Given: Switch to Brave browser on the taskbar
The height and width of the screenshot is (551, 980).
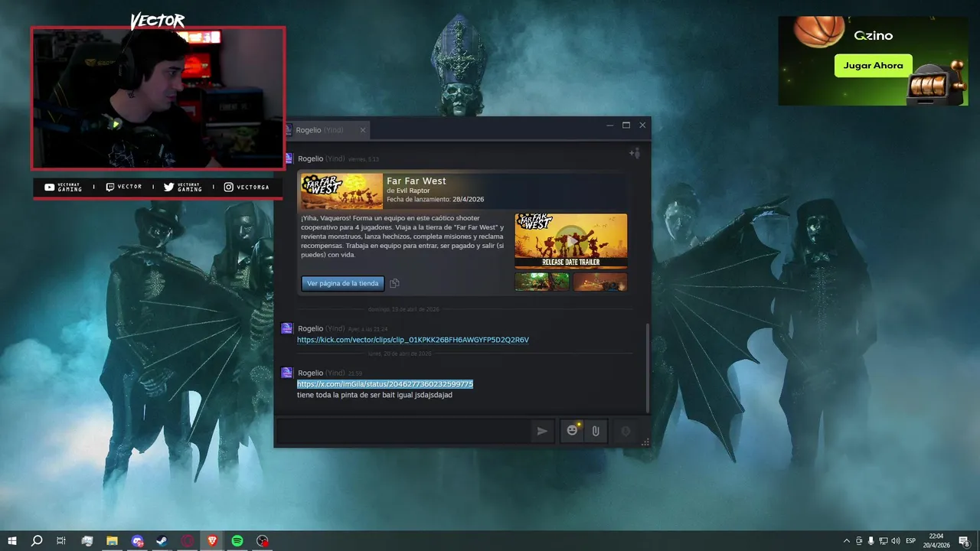Looking at the screenshot, I should 212,541.
